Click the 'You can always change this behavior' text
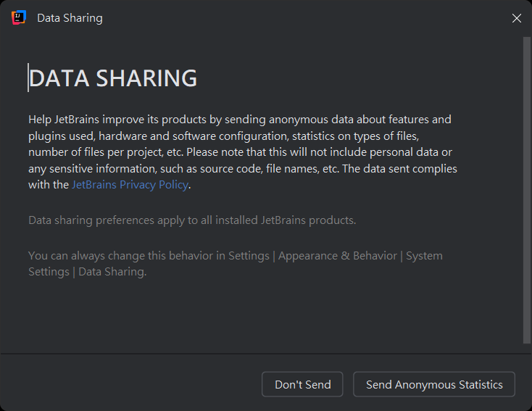This screenshot has height=411, width=532. tap(236, 264)
